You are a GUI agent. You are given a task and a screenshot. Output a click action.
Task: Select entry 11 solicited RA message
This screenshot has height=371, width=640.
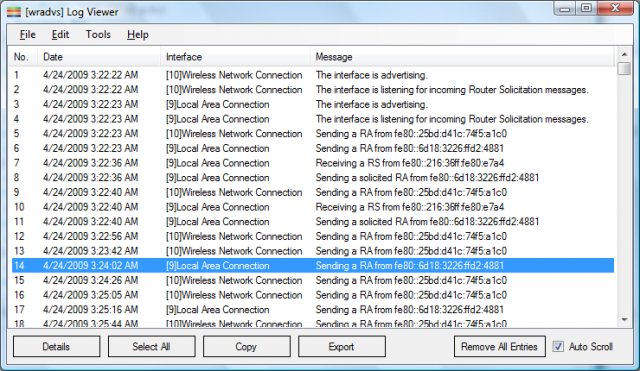pyautogui.click(x=313, y=222)
